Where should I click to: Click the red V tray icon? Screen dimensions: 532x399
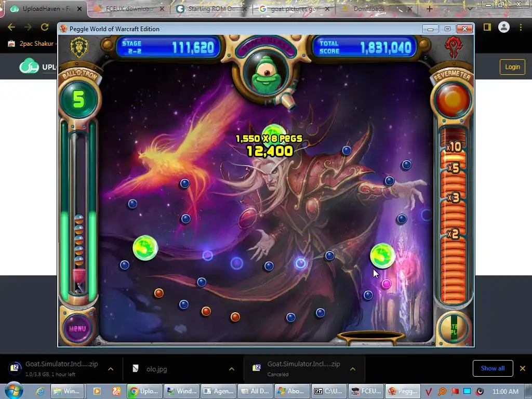(429, 392)
